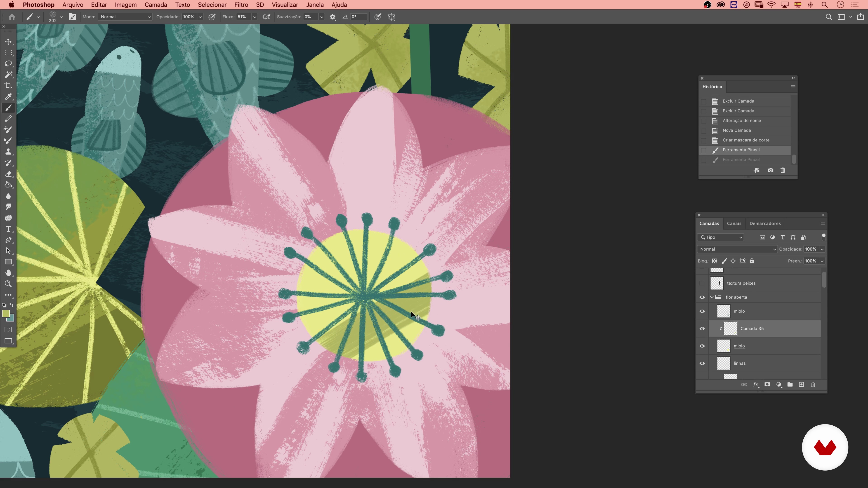868x488 pixels.
Task: Toggle visibility of flor aberta group
Action: (702, 297)
